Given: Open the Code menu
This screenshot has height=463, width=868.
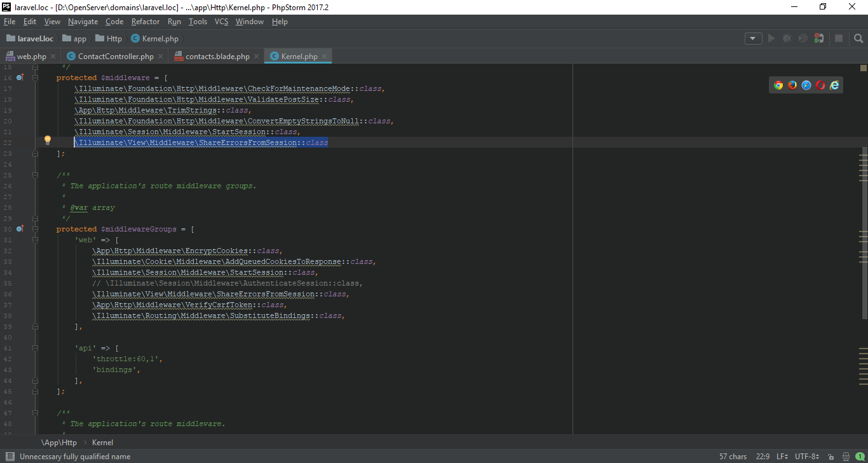Looking at the screenshot, I should (114, 22).
